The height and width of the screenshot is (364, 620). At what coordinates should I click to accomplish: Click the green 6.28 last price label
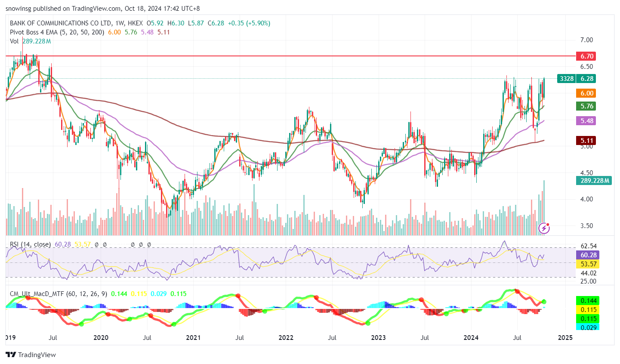click(x=587, y=78)
